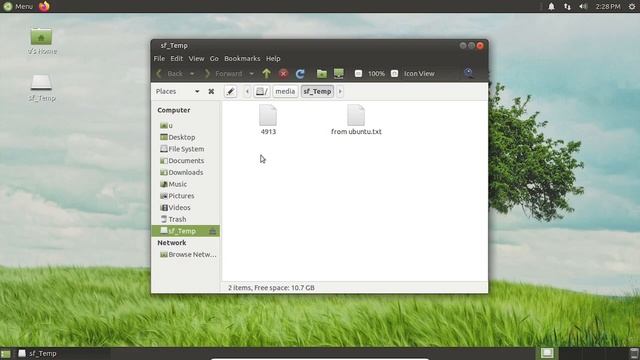Stop loading with the red X icon

tap(283, 73)
